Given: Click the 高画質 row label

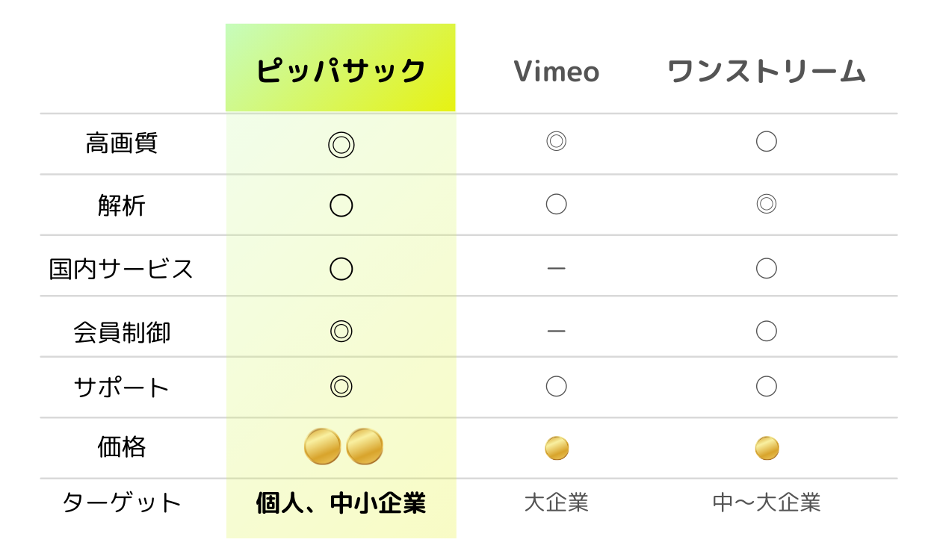Looking at the screenshot, I should click(x=122, y=143).
